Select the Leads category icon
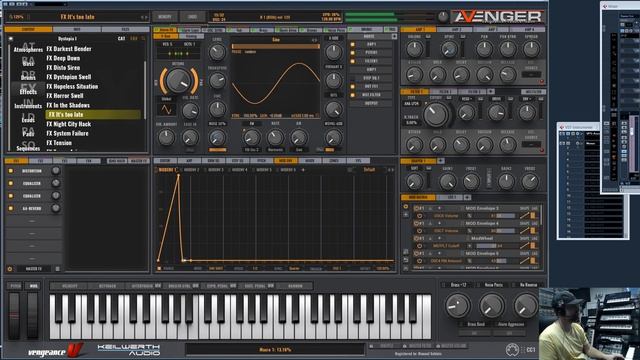This screenshot has height=360, width=640. click(x=28, y=118)
